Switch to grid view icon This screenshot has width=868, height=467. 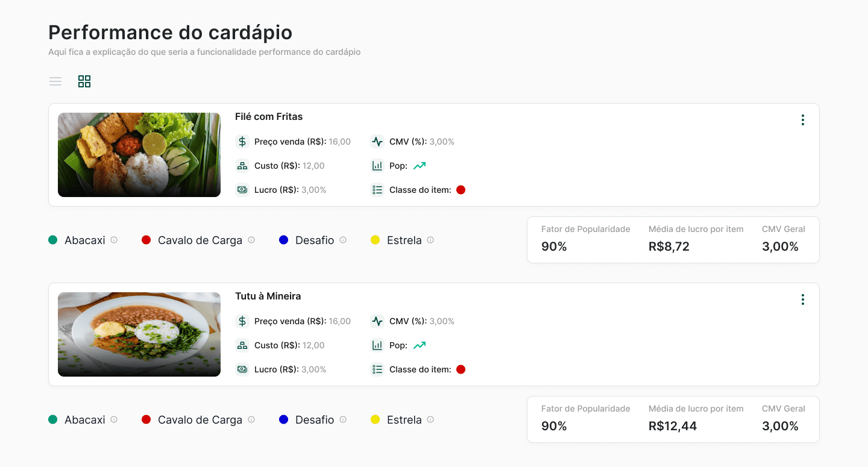click(84, 81)
